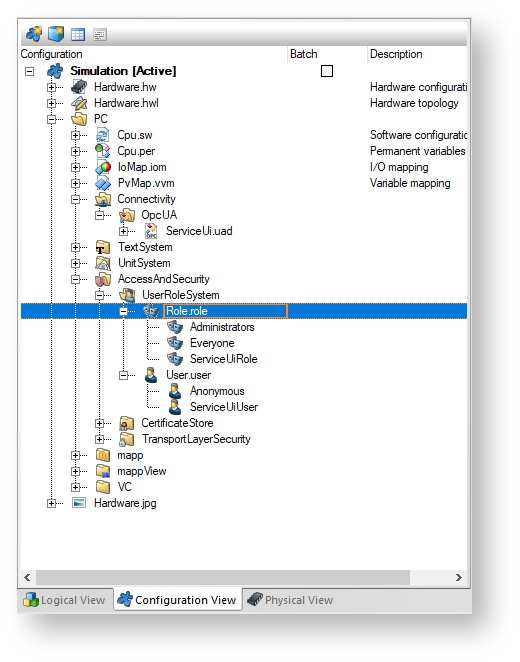Collapse the Role.role node
The width and height of the screenshot is (520, 662).
pyautogui.click(x=123, y=312)
